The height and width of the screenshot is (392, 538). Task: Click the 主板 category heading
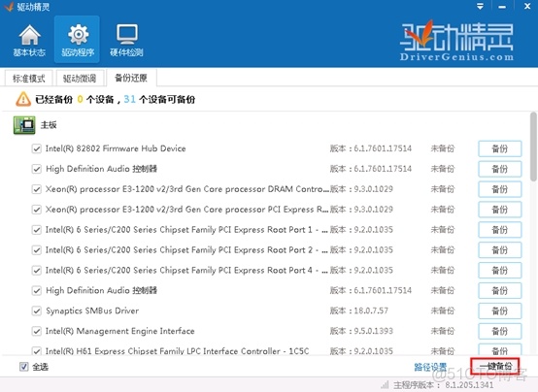(49, 125)
